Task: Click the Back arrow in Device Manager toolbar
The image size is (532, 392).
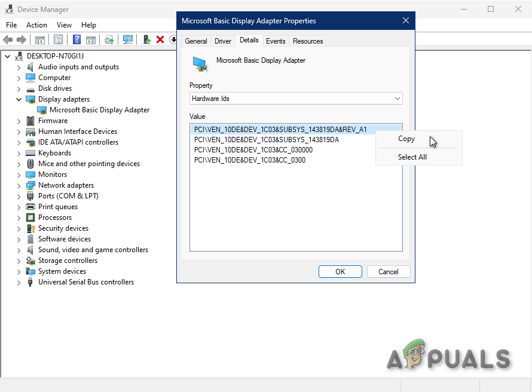Action: [x=8, y=40]
